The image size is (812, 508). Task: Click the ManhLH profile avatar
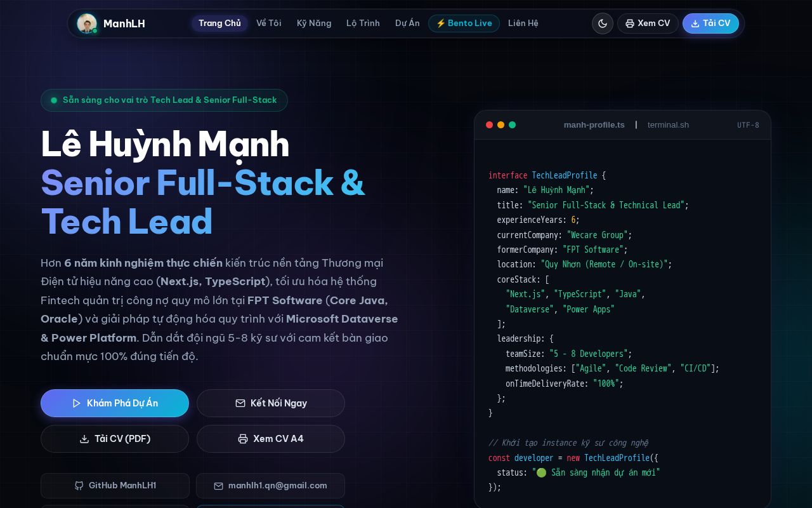87,23
